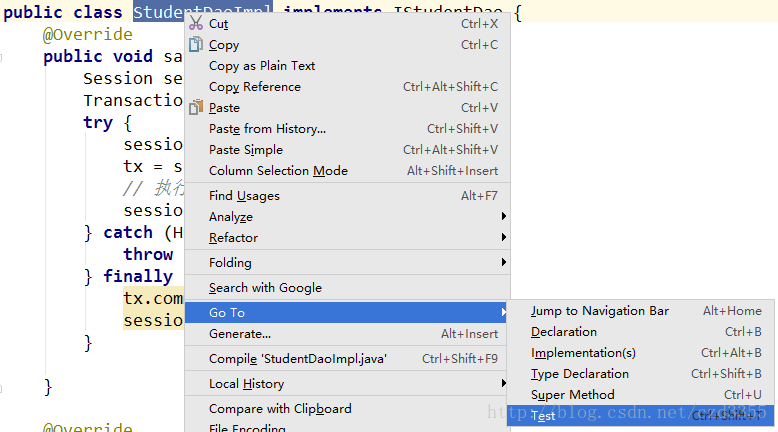Select Compare with Clipboard
The width and height of the screenshot is (778, 432).
tap(280, 409)
